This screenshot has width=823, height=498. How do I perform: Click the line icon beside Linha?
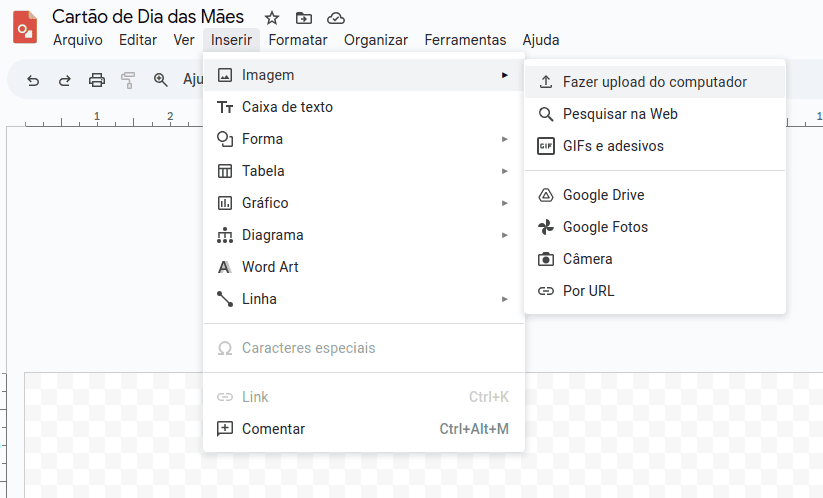coord(225,299)
